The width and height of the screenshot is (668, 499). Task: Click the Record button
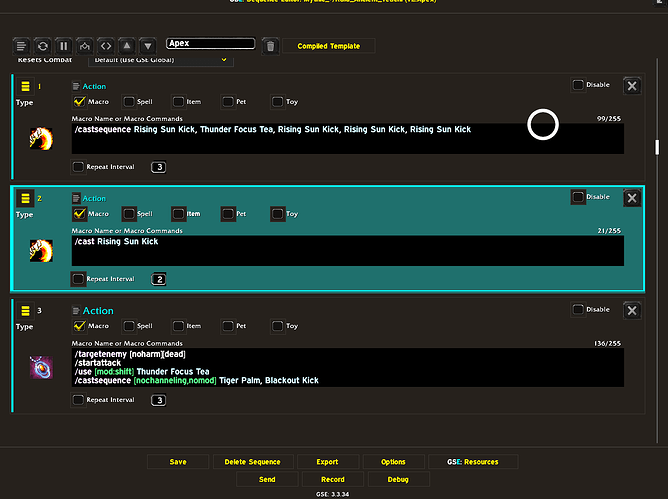tap(333, 479)
